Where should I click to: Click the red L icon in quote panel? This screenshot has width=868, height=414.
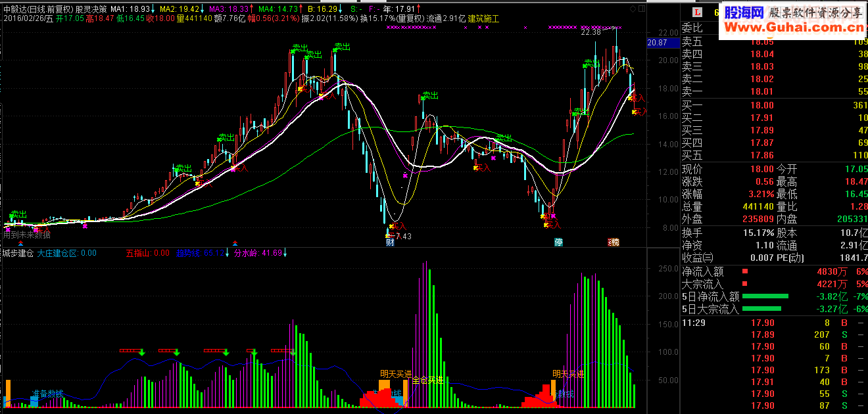coord(697,12)
